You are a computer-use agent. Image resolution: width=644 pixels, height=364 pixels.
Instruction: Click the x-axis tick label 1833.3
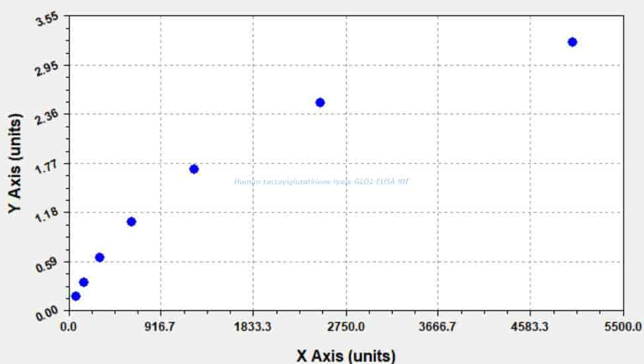(253, 327)
